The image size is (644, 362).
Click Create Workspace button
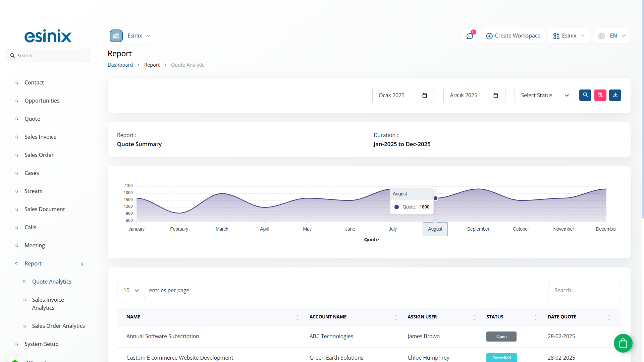(513, 36)
